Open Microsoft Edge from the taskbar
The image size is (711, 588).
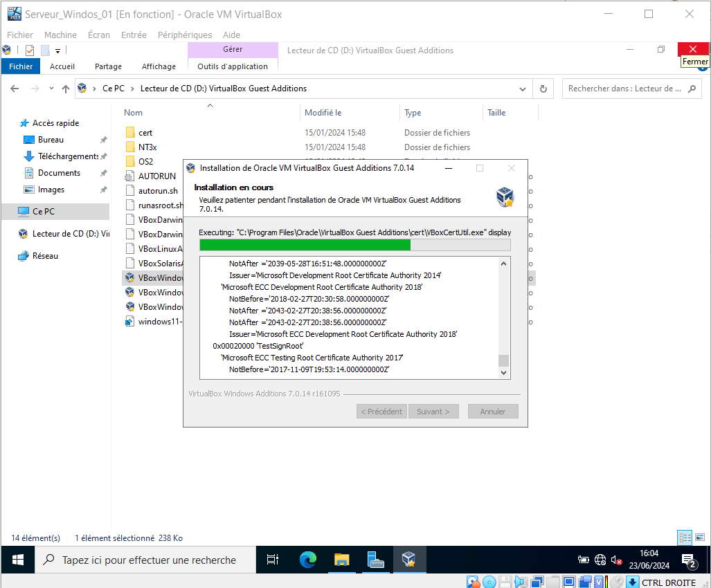coord(307,560)
